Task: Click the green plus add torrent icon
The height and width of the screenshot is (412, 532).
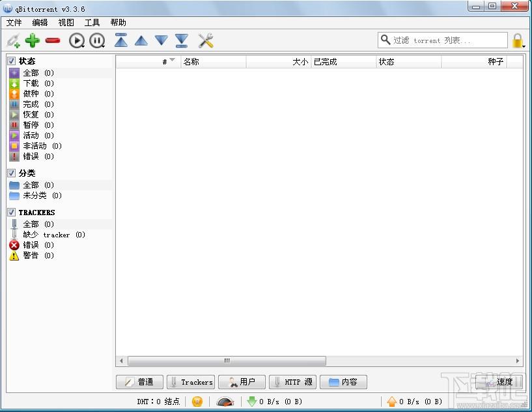Action: [33, 41]
